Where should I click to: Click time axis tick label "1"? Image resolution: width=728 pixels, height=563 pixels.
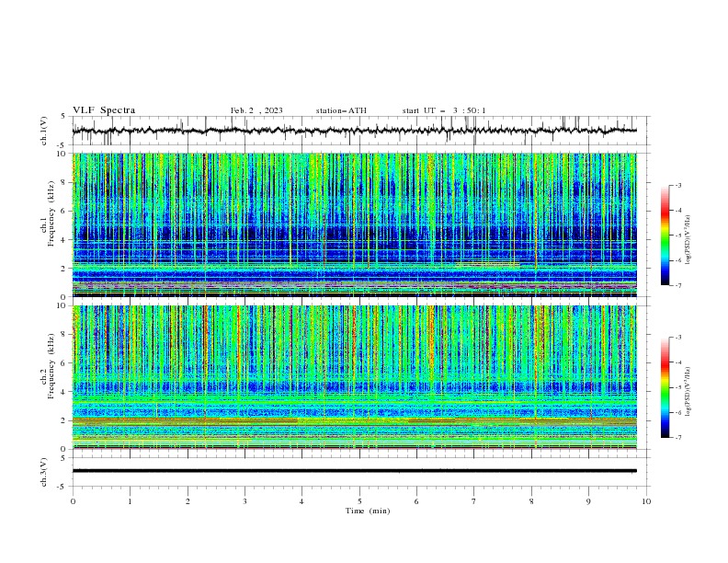pyautogui.click(x=130, y=501)
